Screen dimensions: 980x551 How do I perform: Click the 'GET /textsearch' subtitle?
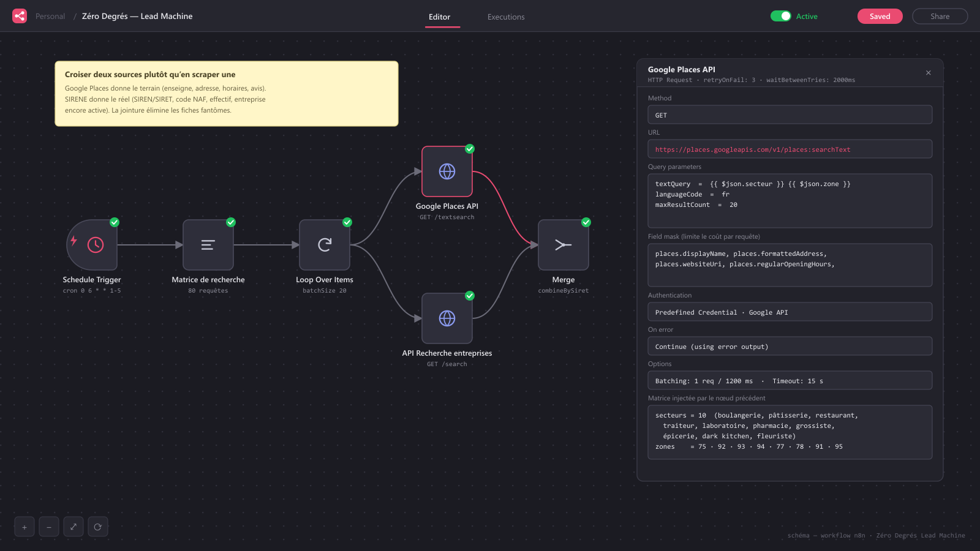[x=447, y=217]
